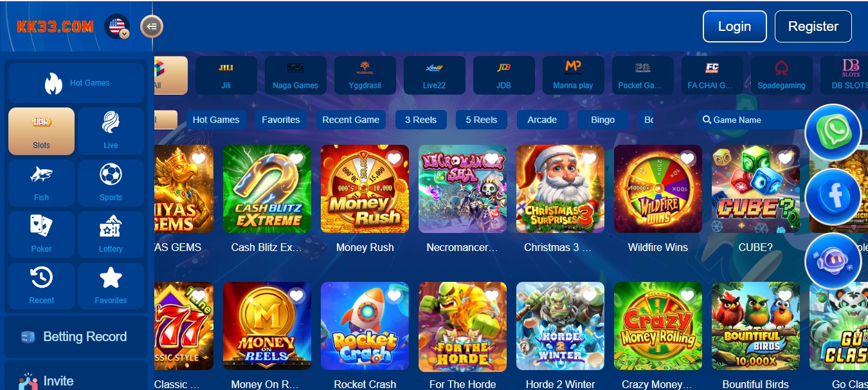Select the Yggdrasil provider tab
The width and height of the screenshot is (868, 390).
tap(365, 75)
